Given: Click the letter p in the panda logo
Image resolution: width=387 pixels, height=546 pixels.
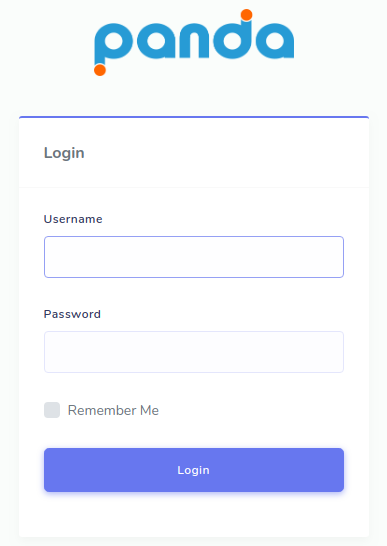Looking at the screenshot, I should (x=114, y=45).
